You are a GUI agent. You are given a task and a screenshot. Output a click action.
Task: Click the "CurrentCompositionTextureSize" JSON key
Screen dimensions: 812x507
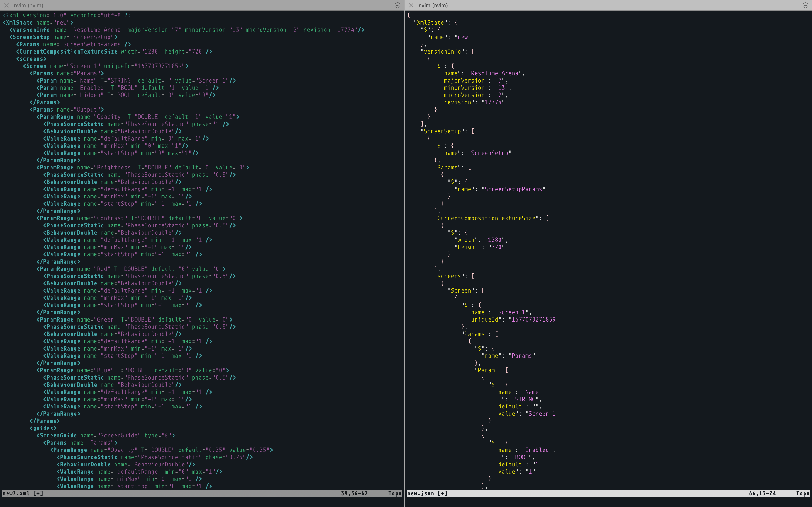pos(486,218)
